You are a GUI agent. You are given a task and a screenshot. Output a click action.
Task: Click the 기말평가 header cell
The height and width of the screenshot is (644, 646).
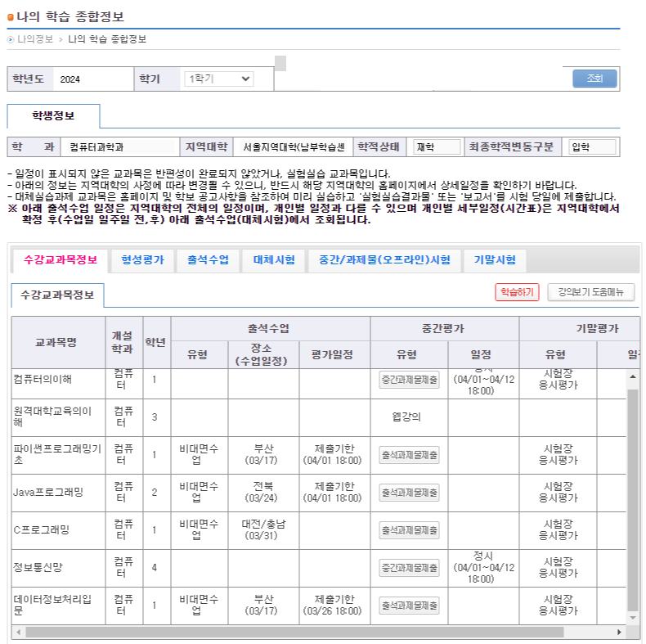[579, 329]
